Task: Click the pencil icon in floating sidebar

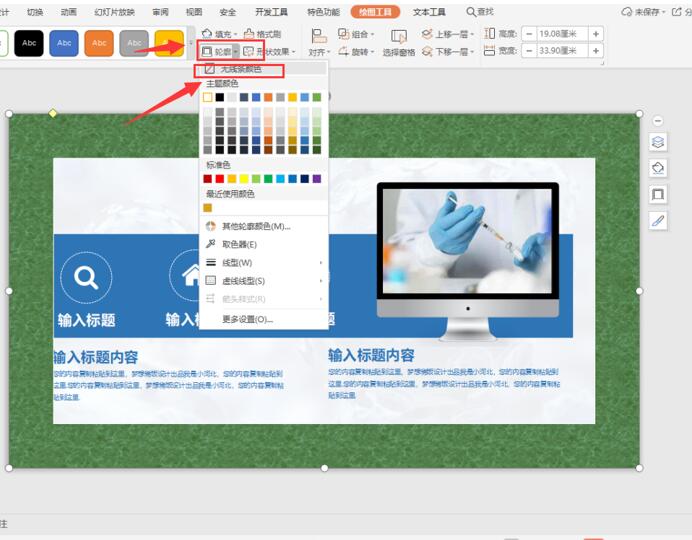Action: pyautogui.click(x=658, y=220)
